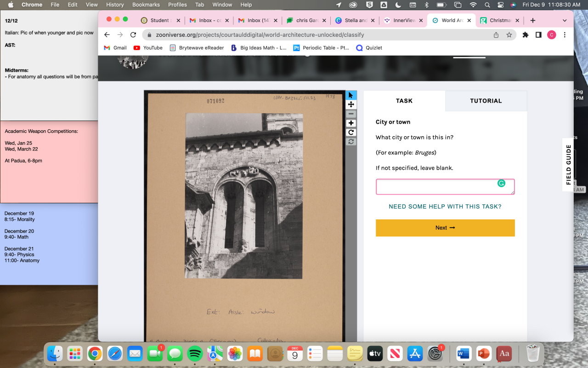Image resolution: width=588 pixels, height=368 pixels.
Task: Go back in Chrome
Action: [x=107, y=35]
